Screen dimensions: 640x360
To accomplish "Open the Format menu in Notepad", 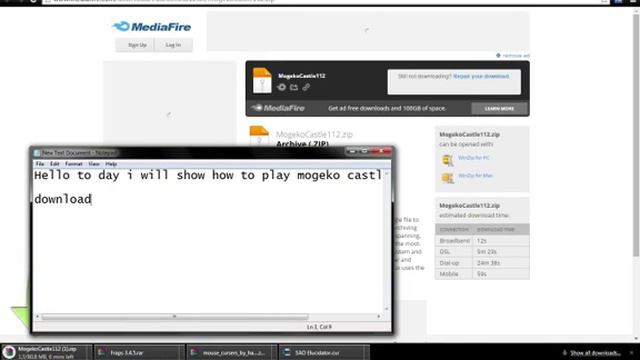I will pos(73,164).
